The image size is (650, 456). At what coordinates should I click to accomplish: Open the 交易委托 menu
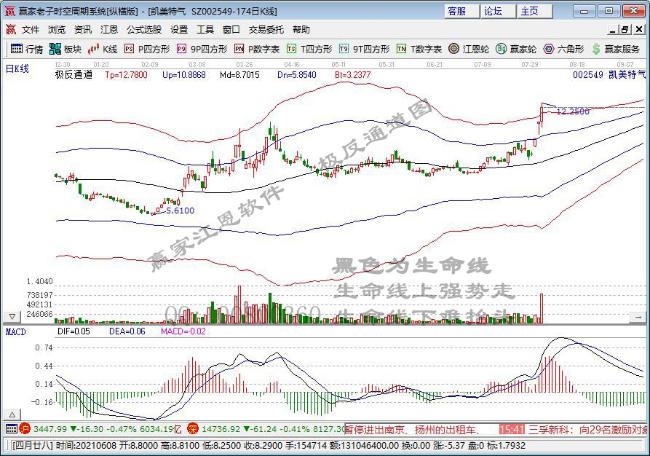(x=266, y=30)
